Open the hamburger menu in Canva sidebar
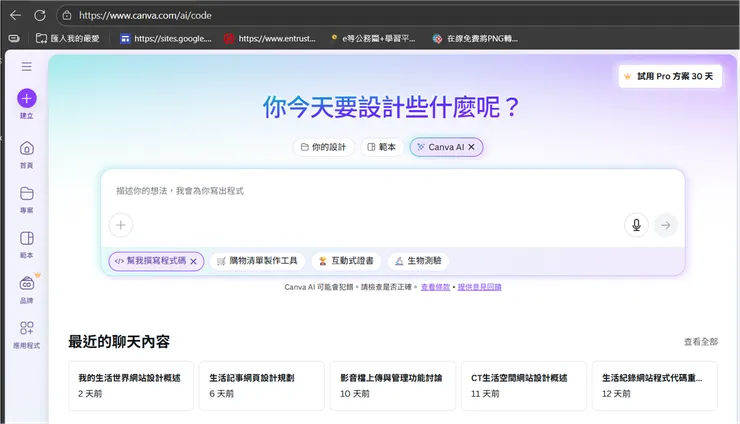This screenshot has height=424, width=740. 26,67
